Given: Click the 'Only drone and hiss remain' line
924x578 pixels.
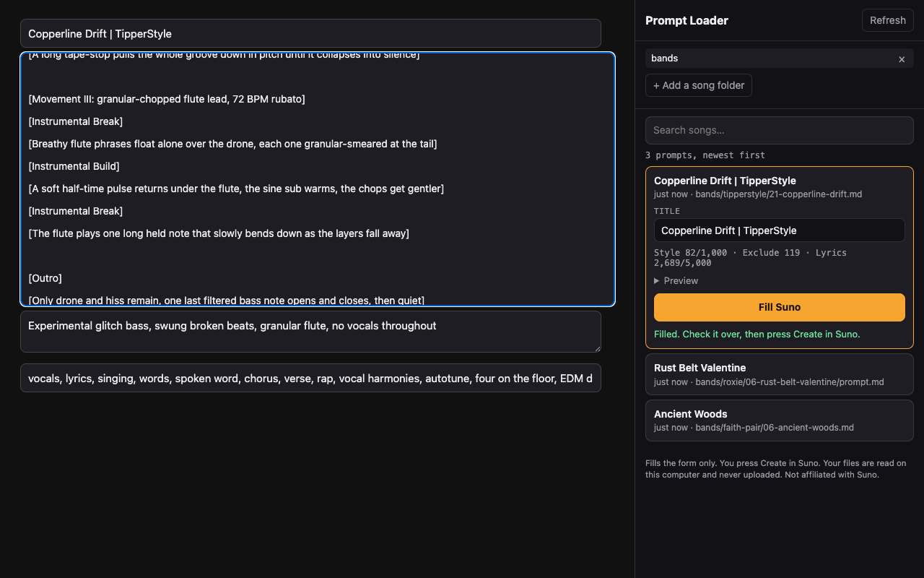Looking at the screenshot, I should coord(226,300).
